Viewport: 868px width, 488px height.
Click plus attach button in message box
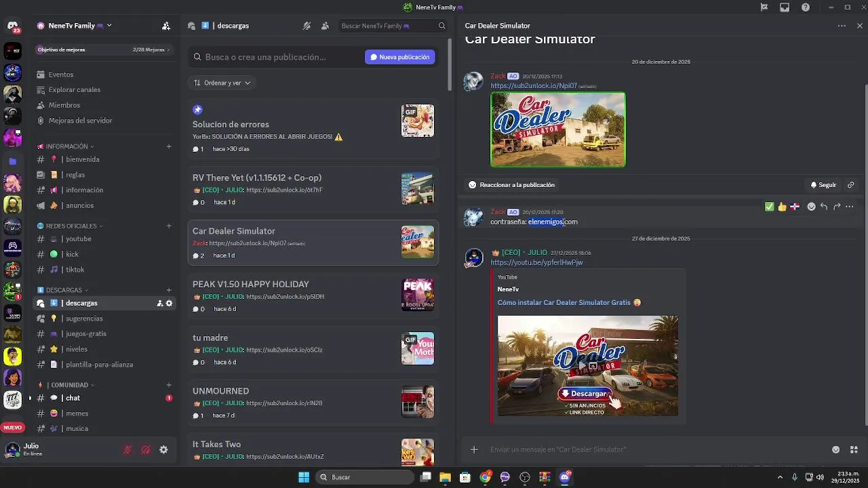pyautogui.click(x=474, y=449)
